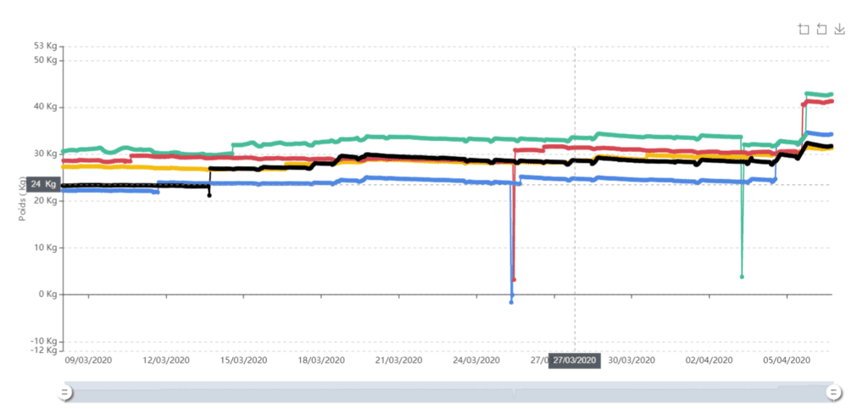868x409 pixels.
Task: Select the blue series point below 0 Kg
Action: point(511,302)
